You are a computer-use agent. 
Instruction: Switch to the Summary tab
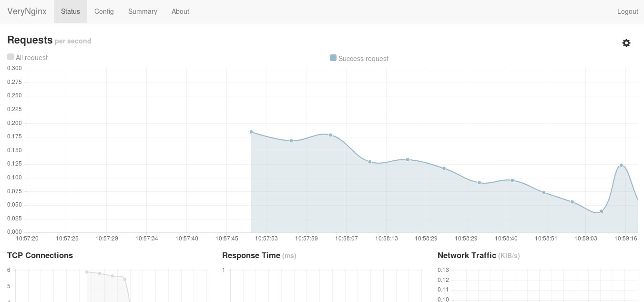(x=143, y=11)
